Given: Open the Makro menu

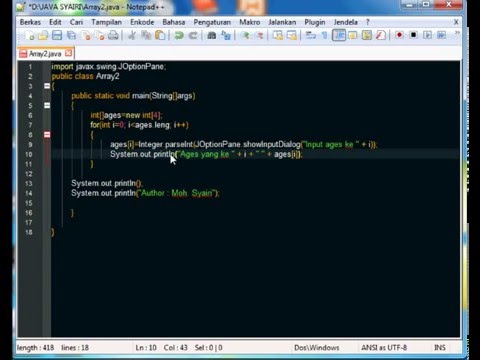Looking at the screenshot, I should [250, 22].
